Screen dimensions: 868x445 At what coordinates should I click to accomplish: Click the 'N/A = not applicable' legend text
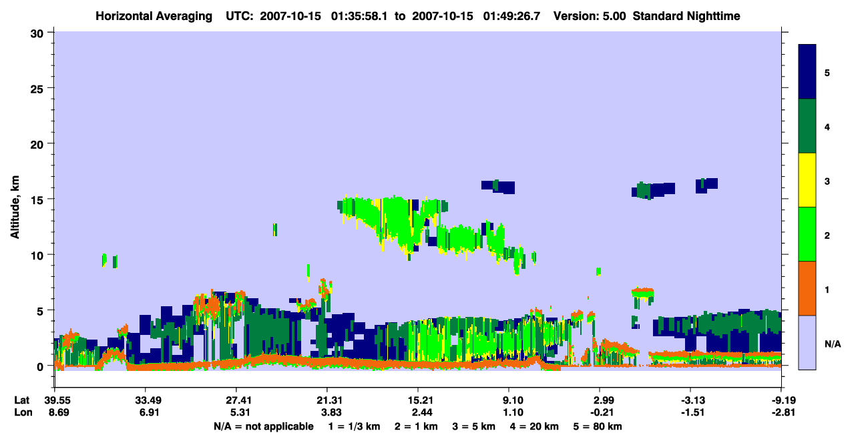point(263,426)
